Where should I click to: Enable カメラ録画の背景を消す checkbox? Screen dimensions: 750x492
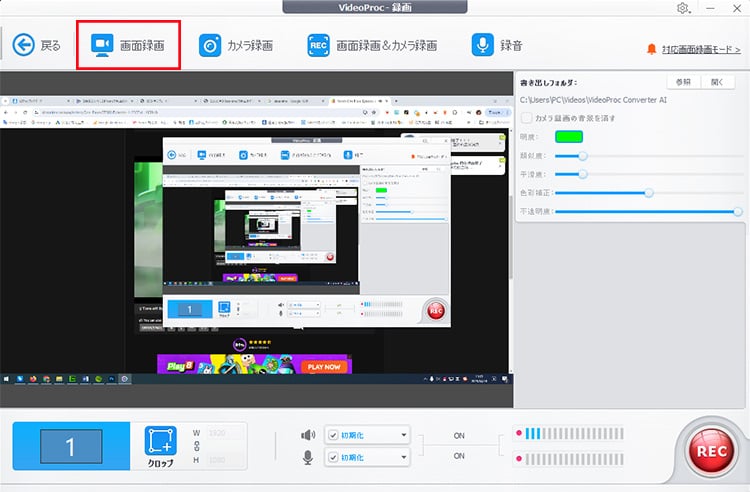coord(526,118)
